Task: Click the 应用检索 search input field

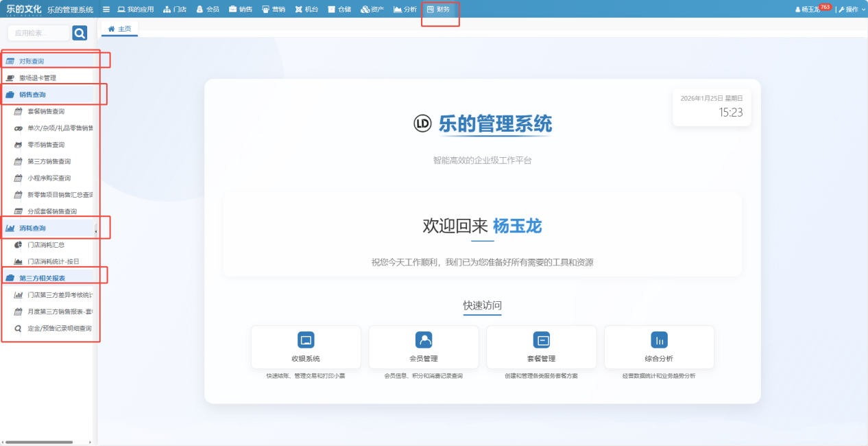Action: point(38,33)
